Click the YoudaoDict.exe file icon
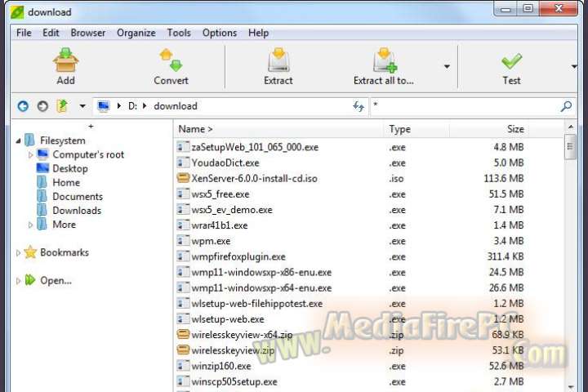Screen dimensions: 588x392 [183, 163]
